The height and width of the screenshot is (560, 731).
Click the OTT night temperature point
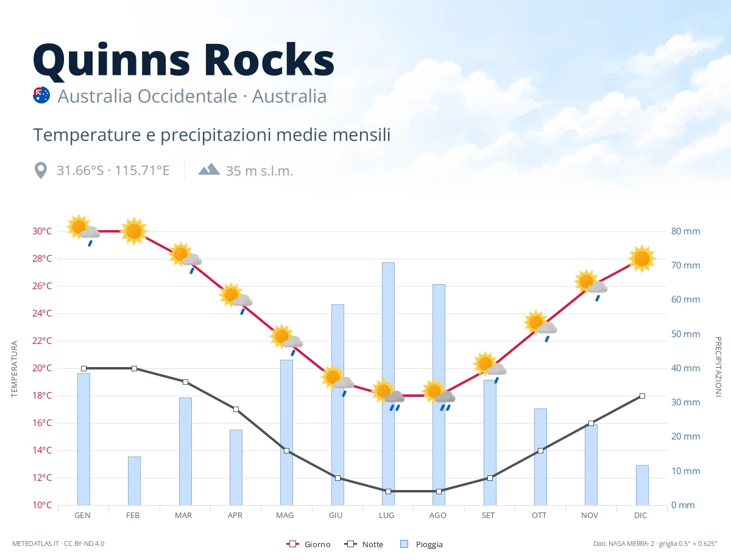pos(540,450)
